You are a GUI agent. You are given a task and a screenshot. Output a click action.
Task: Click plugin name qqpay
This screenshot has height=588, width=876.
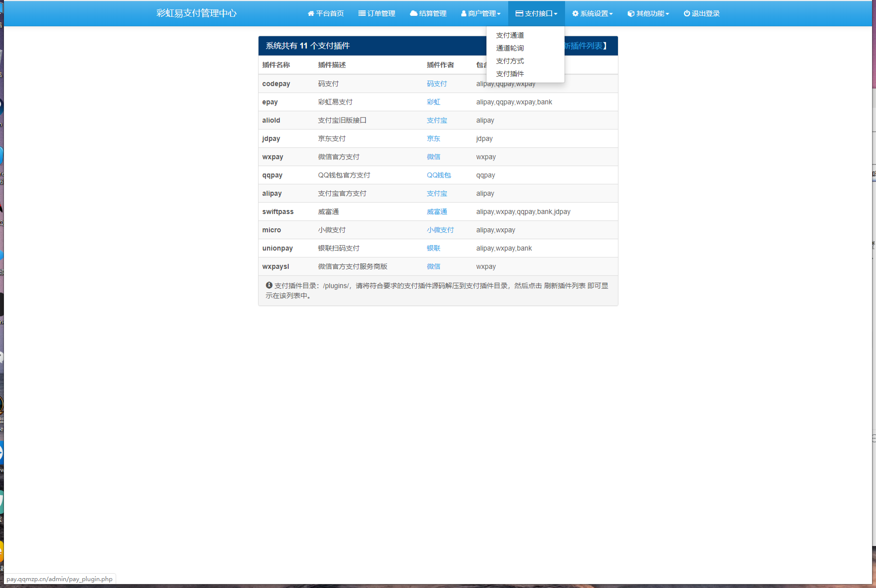pos(272,175)
